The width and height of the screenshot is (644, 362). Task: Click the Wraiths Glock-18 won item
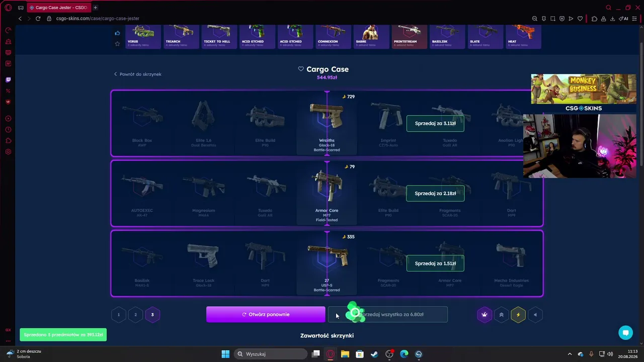point(327,124)
